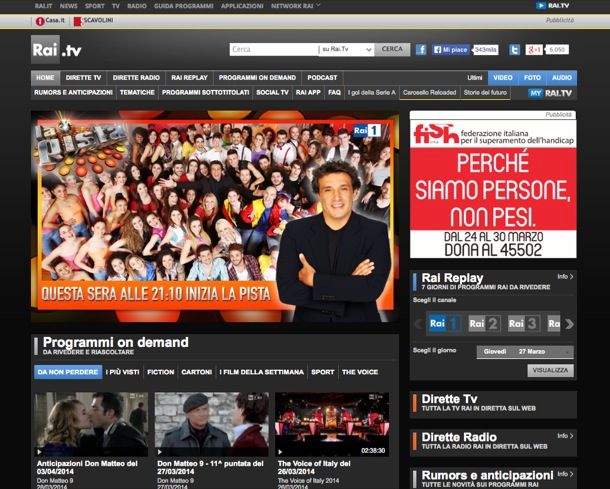Open the DIRETTE RADIO menu item
Image resolution: width=610 pixels, height=489 pixels.
136,78
